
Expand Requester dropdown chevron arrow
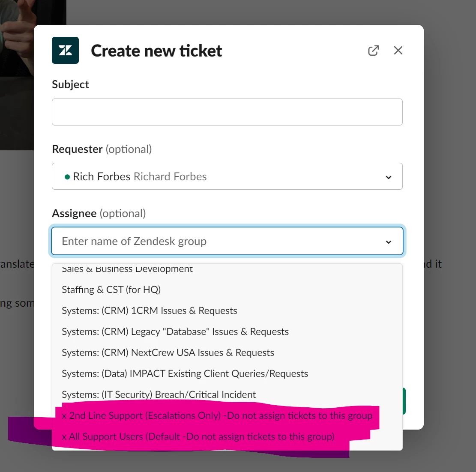388,177
